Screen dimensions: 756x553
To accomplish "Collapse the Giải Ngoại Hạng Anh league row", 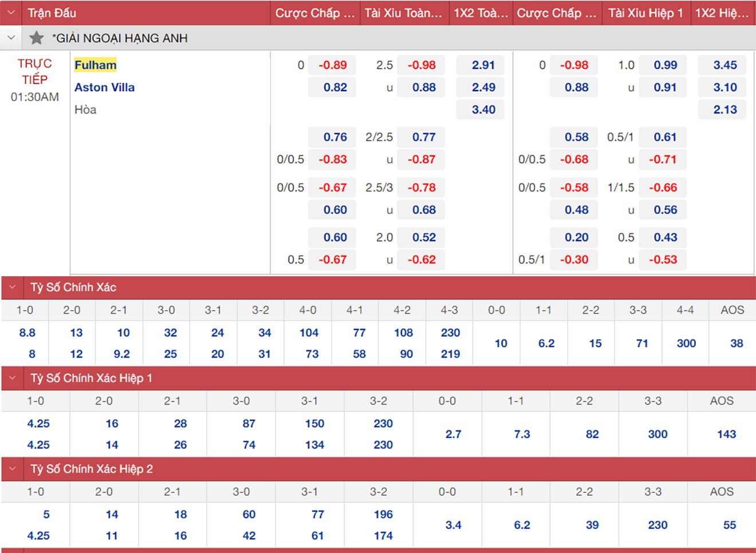I will 11,38.
